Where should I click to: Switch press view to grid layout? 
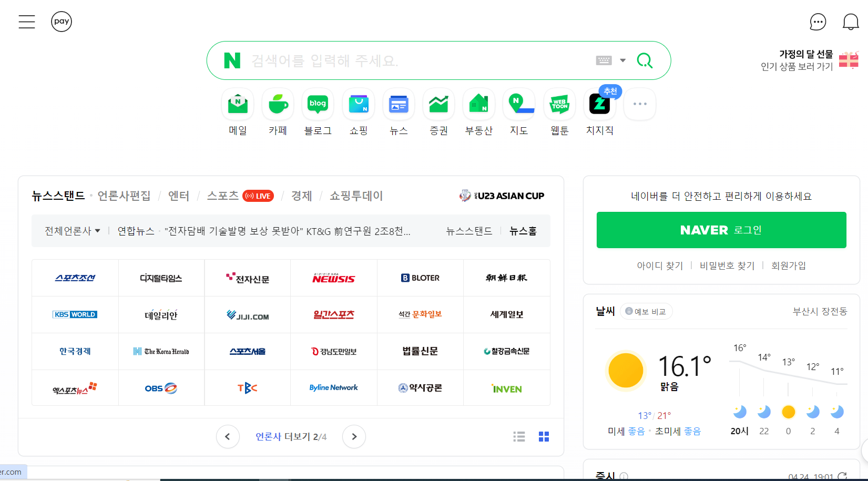(x=544, y=436)
